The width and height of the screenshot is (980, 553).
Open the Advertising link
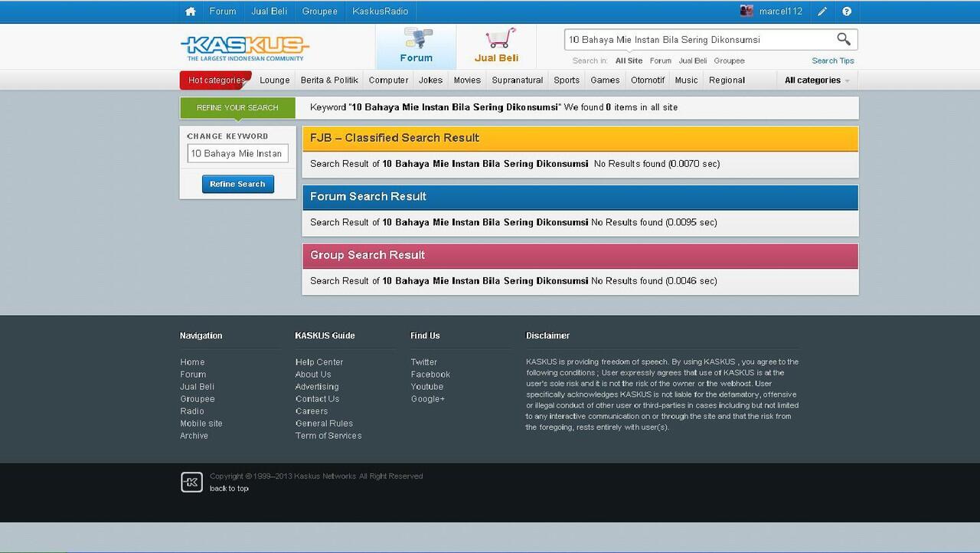317,387
